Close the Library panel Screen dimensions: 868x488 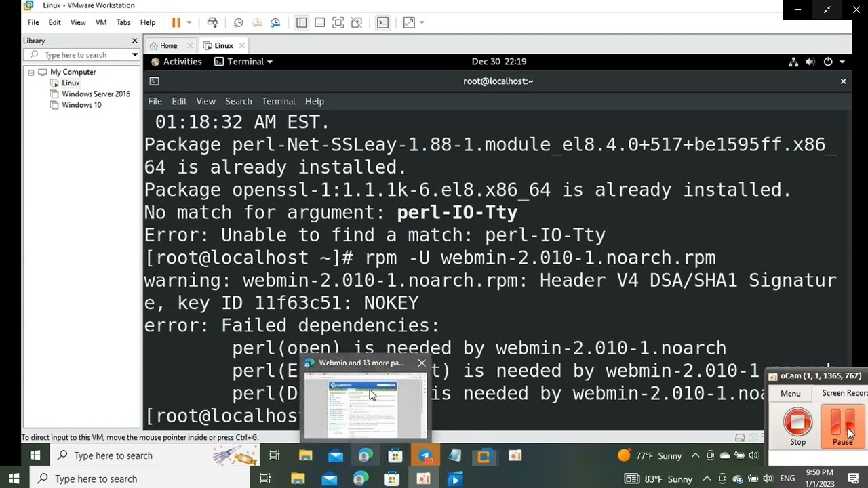pos(134,41)
